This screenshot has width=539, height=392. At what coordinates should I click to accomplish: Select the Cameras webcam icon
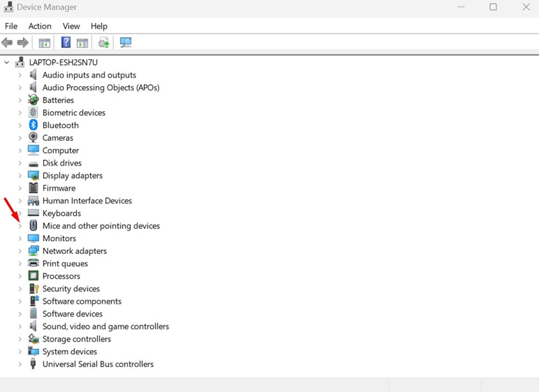(x=34, y=138)
